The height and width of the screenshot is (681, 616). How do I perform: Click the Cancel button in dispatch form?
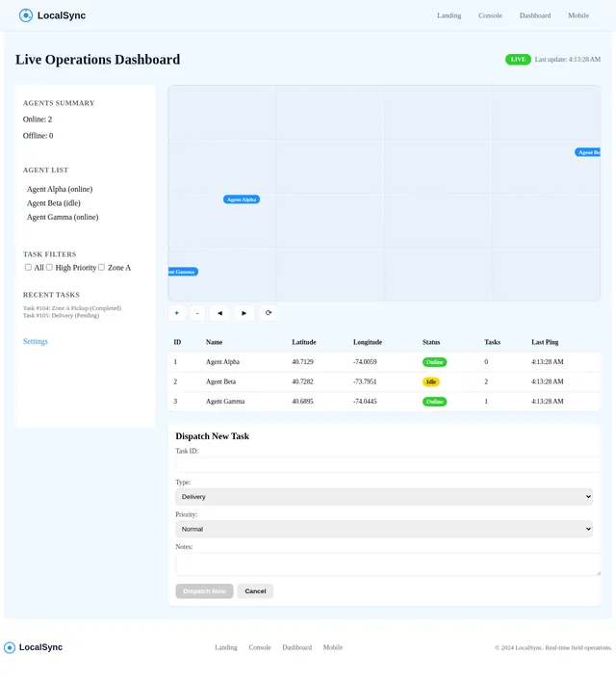pos(255,591)
